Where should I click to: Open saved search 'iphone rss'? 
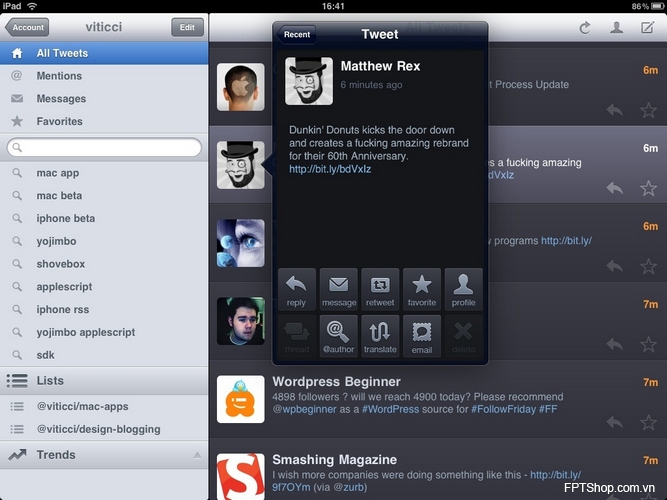104,309
